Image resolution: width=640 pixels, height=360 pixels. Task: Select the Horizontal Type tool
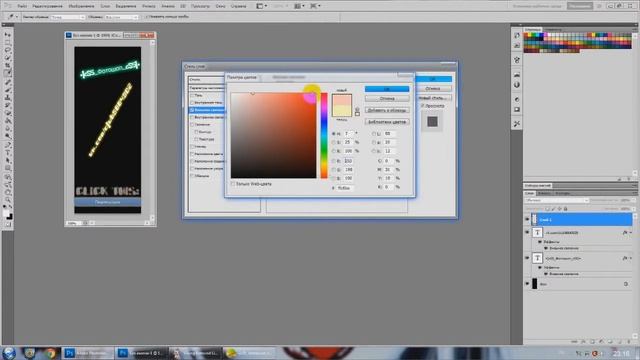tap(7, 153)
